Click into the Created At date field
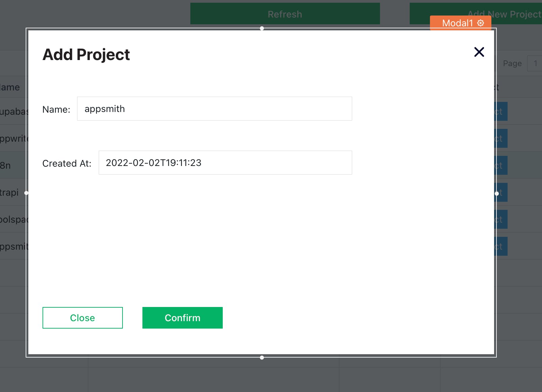 pyautogui.click(x=225, y=163)
